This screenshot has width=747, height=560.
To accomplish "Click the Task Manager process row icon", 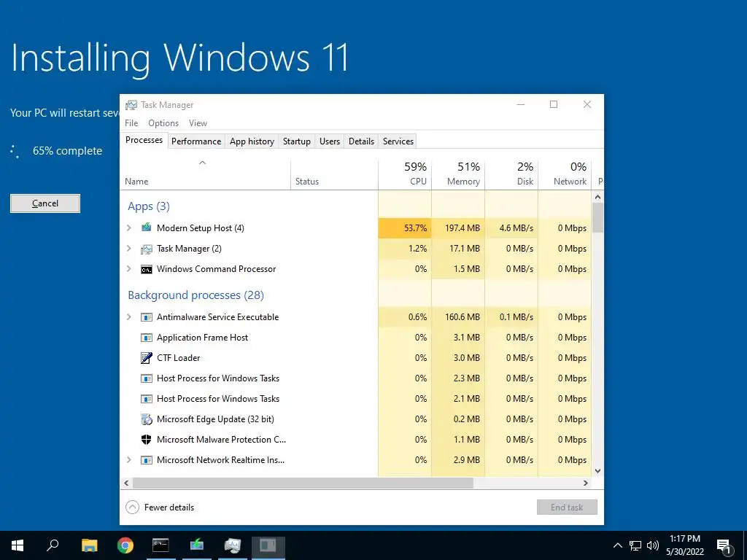I will point(146,249).
